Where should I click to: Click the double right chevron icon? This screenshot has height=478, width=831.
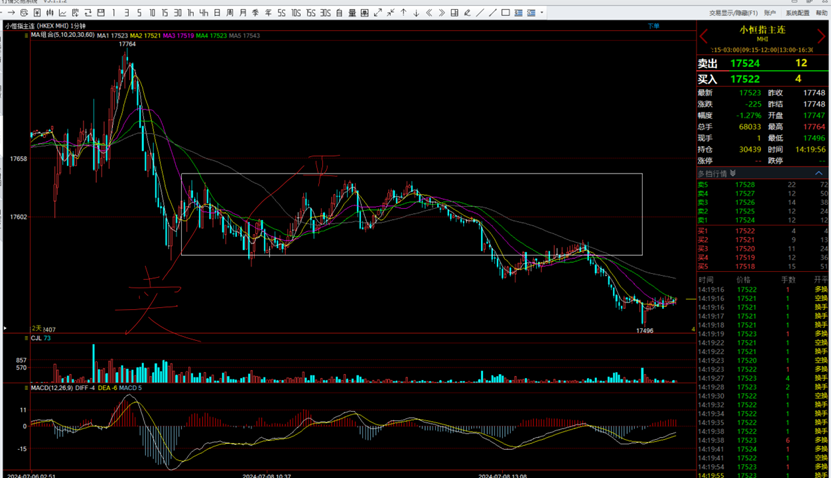coord(441,13)
